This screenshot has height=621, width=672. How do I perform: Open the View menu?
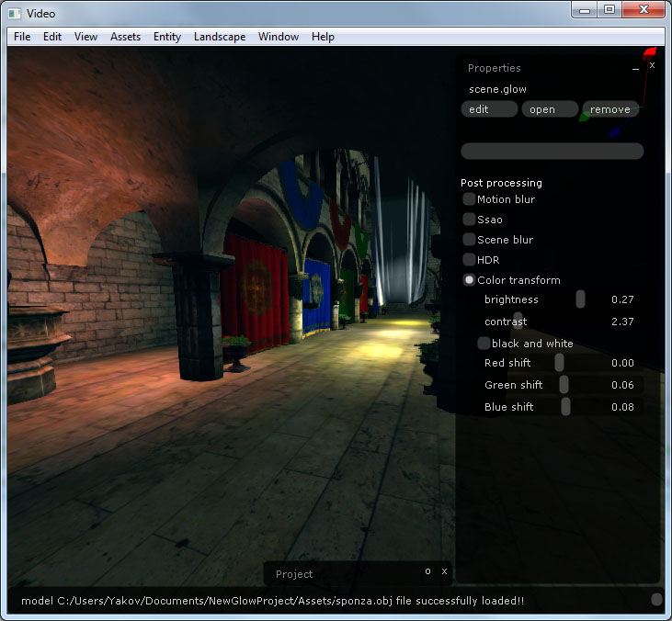point(85,37)
